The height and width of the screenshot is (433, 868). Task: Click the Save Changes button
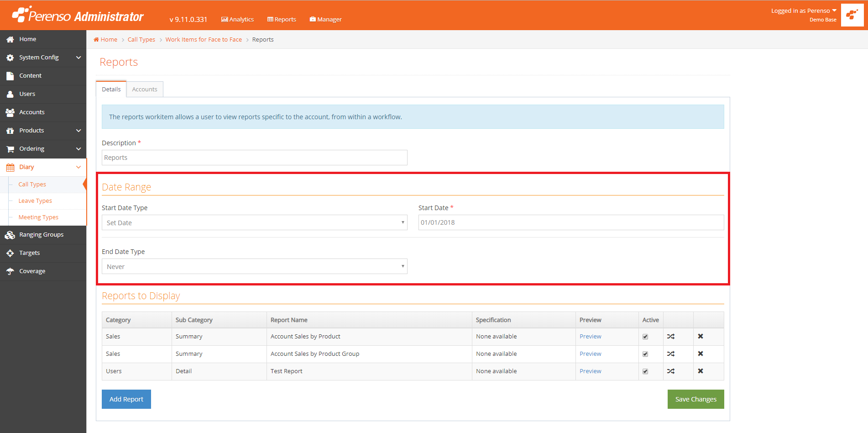tap(695, 399)
